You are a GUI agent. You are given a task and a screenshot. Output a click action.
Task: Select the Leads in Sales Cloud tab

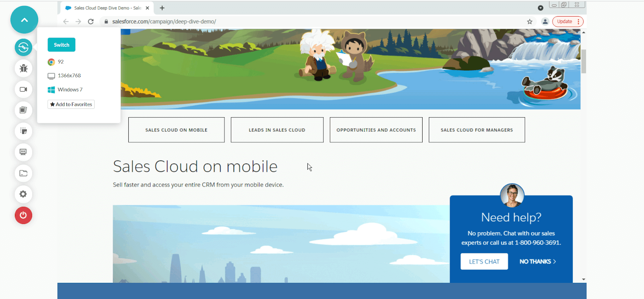pos(277,130)
